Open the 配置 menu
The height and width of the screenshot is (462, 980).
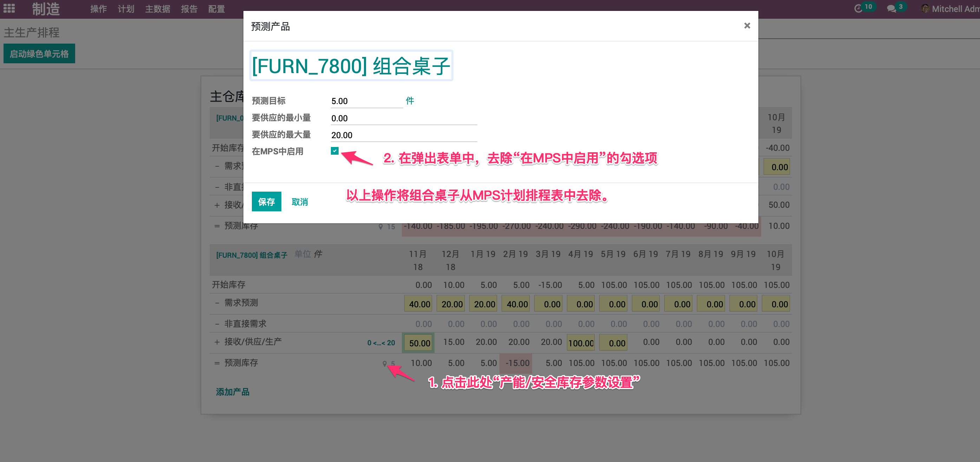216,9
